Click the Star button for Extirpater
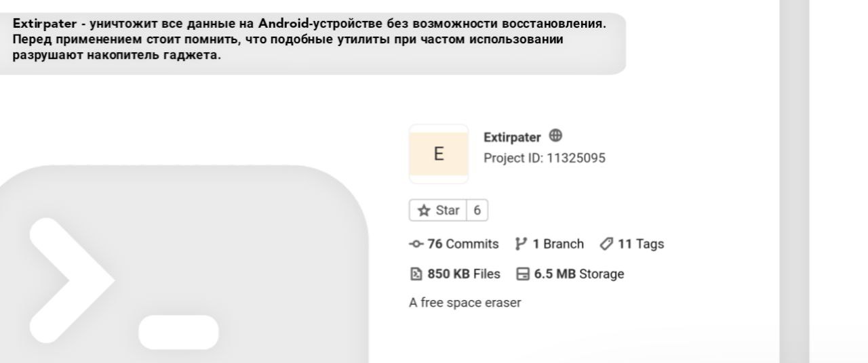The height and width of the screenshot is (363, 868). point(438,211)
